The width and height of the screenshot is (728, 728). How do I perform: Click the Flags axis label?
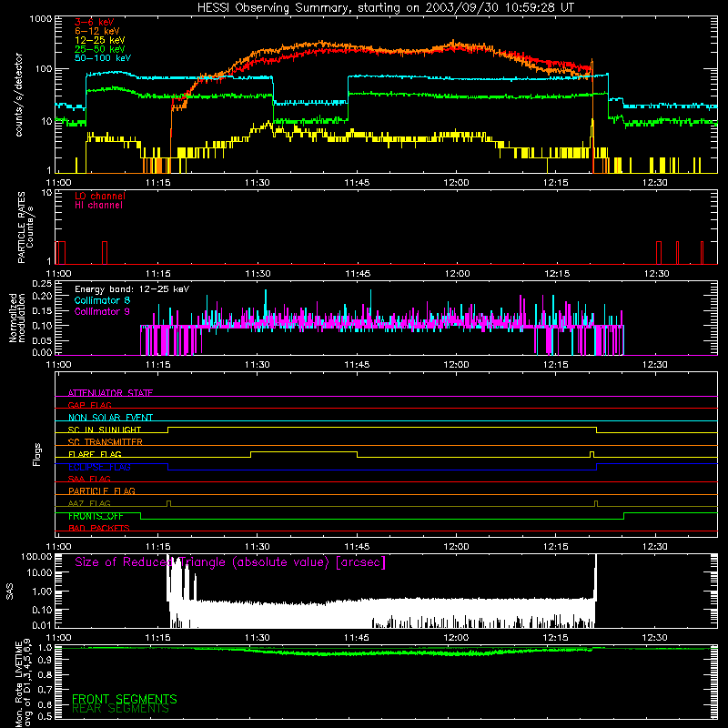pyautogui.click(x=36, y=454)
